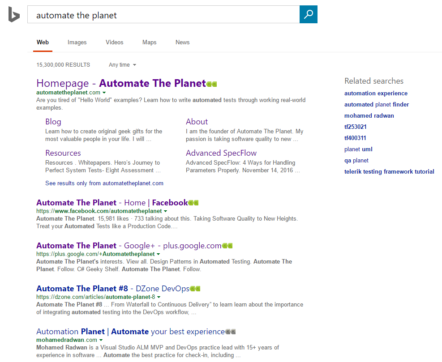
Task: Open the Resources sublink
Action: [63, 153]
